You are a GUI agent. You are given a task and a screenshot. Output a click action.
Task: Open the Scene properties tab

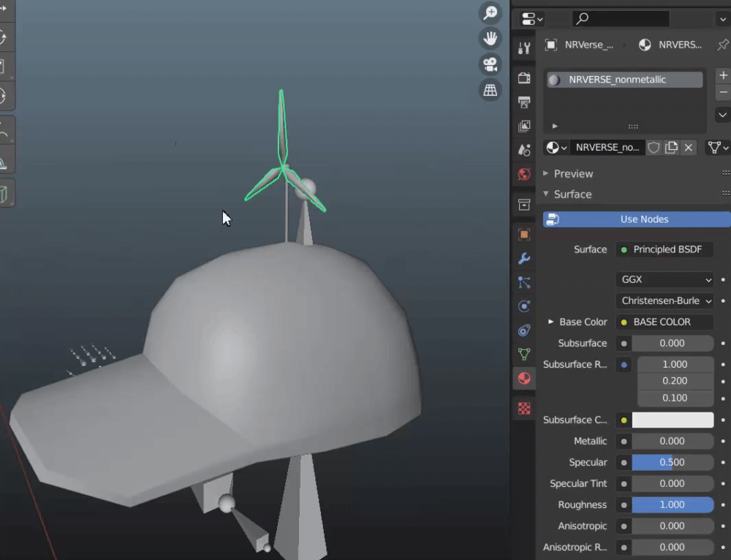pos(524,150)
